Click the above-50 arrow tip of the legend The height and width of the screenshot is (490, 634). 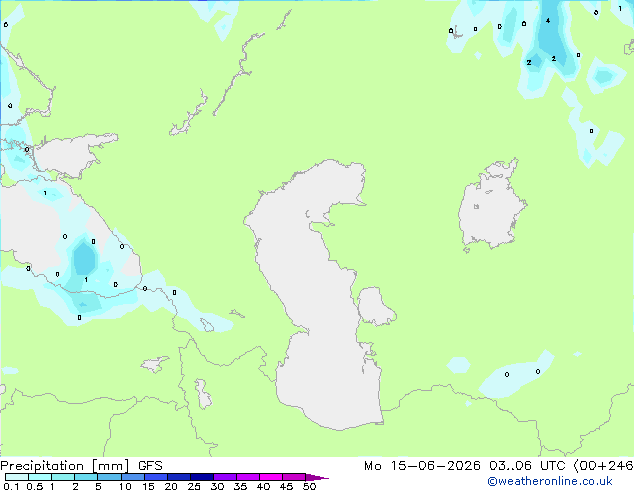317,477
